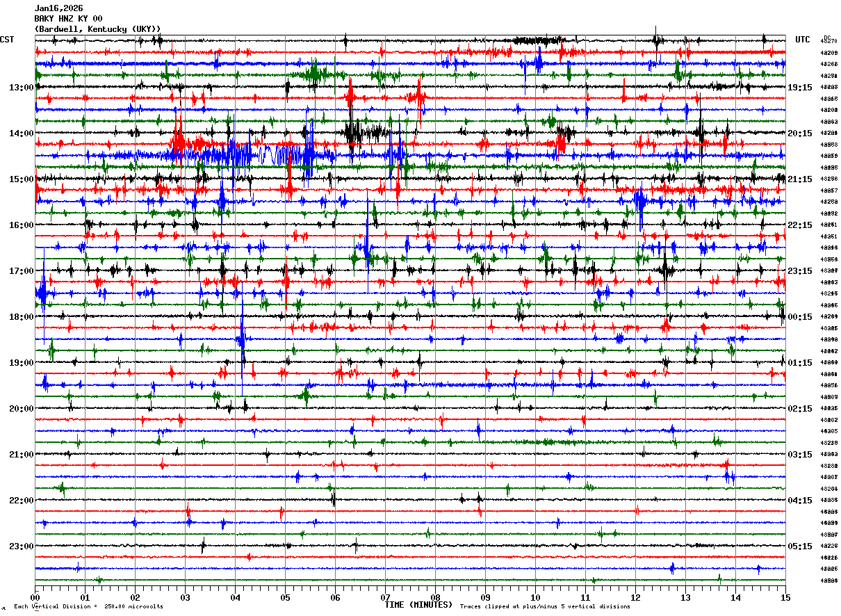Click the 05:15 UTC time label

pos(800,546)
